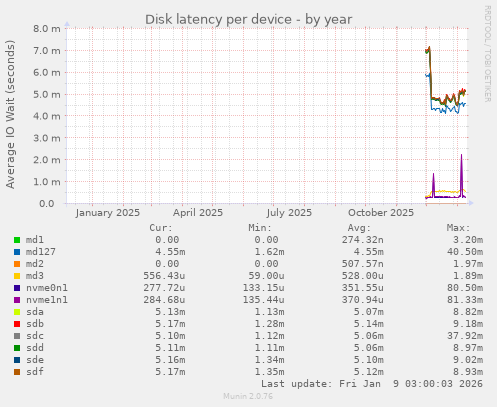Click the 'January 2025' axis label
Viewport: 497px width, 407px height.
(x=108, y=213)
